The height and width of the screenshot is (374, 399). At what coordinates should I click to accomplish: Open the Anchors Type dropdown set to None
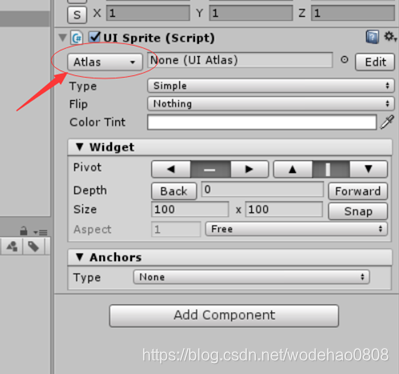(x=251, y=277)
